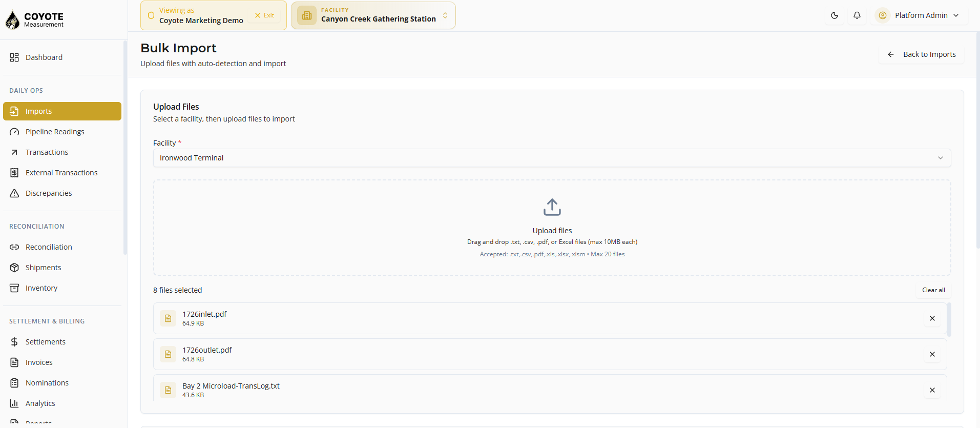Open Nominations page
Image resolution: width=980 pixels, height=428 pixels.
[62, 383]
